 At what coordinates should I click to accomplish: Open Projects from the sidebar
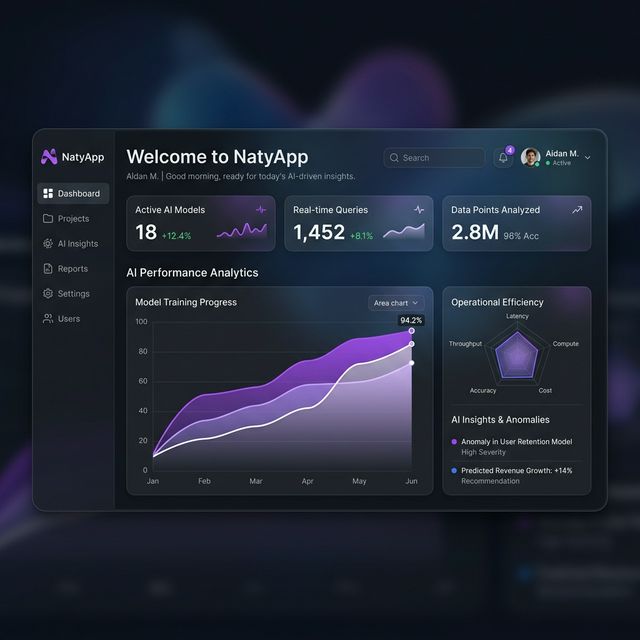point(72,219)
